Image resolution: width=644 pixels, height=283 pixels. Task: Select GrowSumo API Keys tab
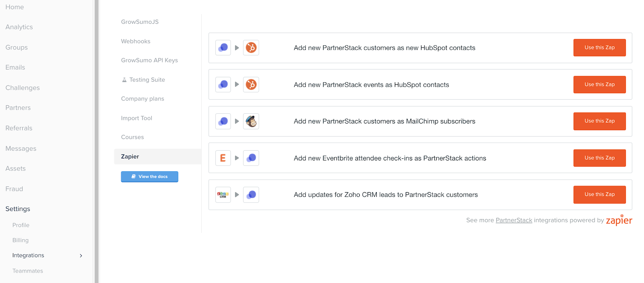[149, 60]
